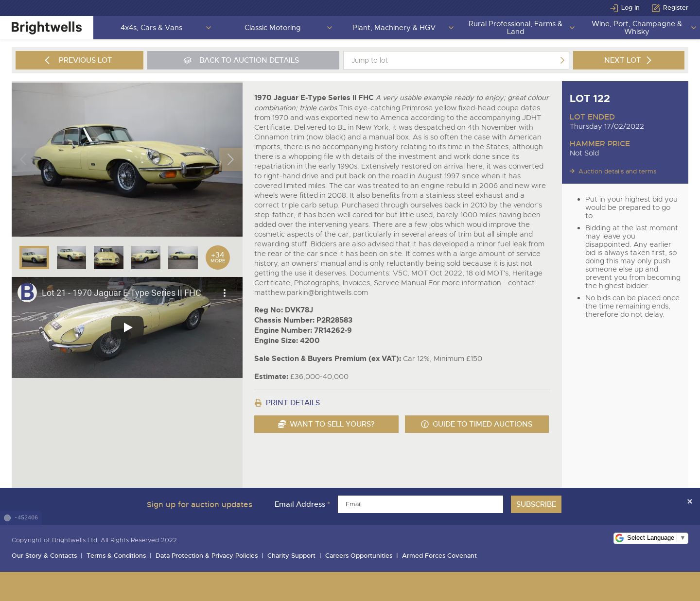The height and width of the screenshot is (601, 700).
Task: Open video more options menu
Action: (x=224, y=293)
